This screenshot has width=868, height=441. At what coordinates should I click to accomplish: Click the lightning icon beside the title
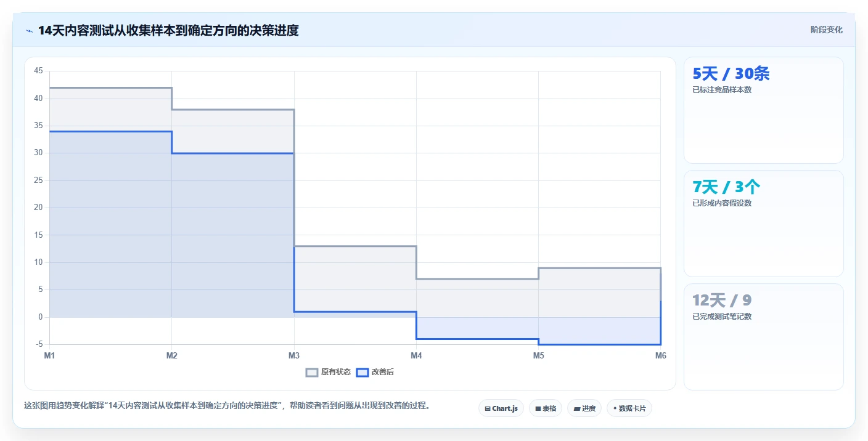point(30,30)
